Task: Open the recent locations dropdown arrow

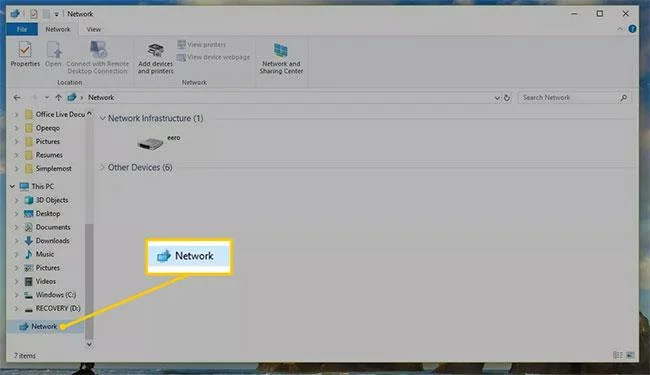Action: point(47,98)
